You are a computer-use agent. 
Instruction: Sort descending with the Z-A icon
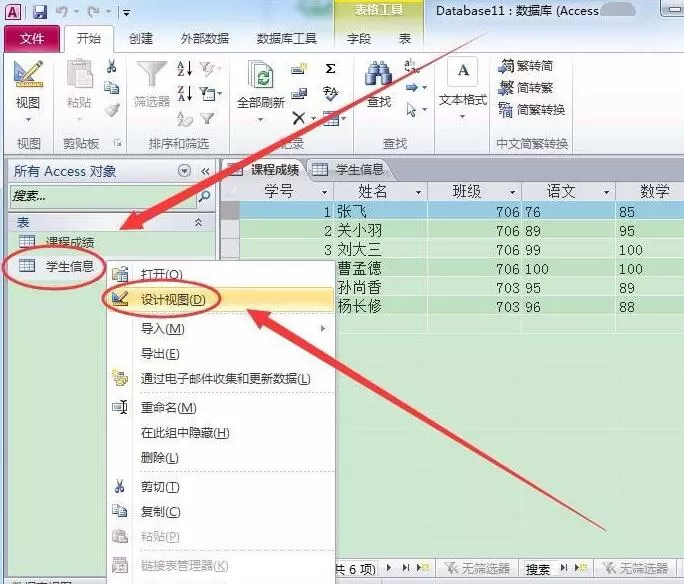185,93
